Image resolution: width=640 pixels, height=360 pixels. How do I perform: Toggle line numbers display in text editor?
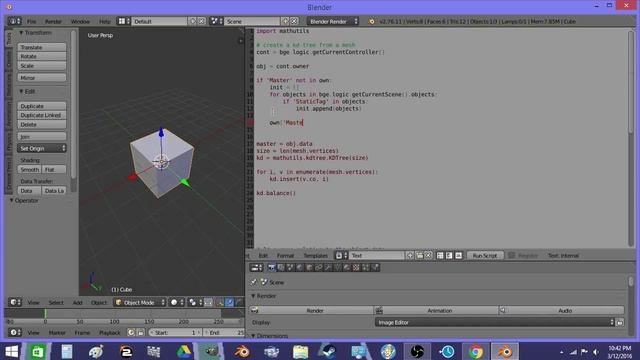440,256
